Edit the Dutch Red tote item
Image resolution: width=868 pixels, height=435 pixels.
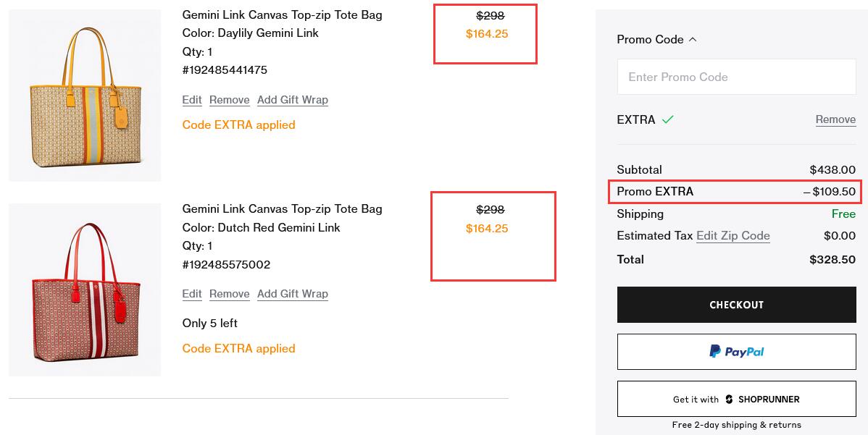192,294
